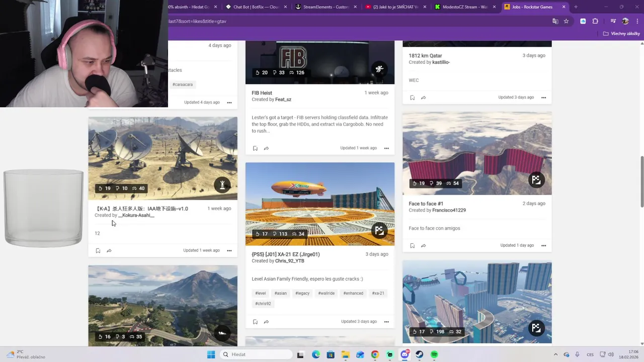Launch Spotify from the taskbar
The width and height of the screenshot is (644, 362).
434,354
